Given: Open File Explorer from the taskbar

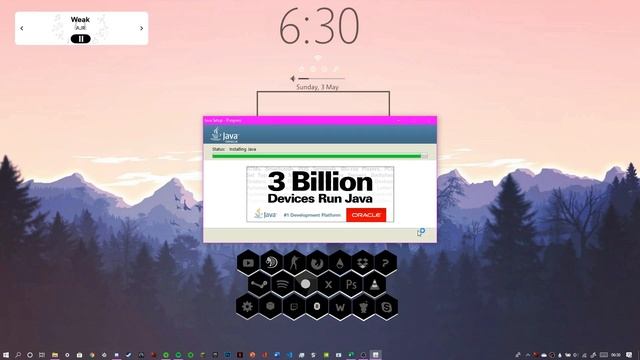Looking at the screenshot, I should 55,355.
